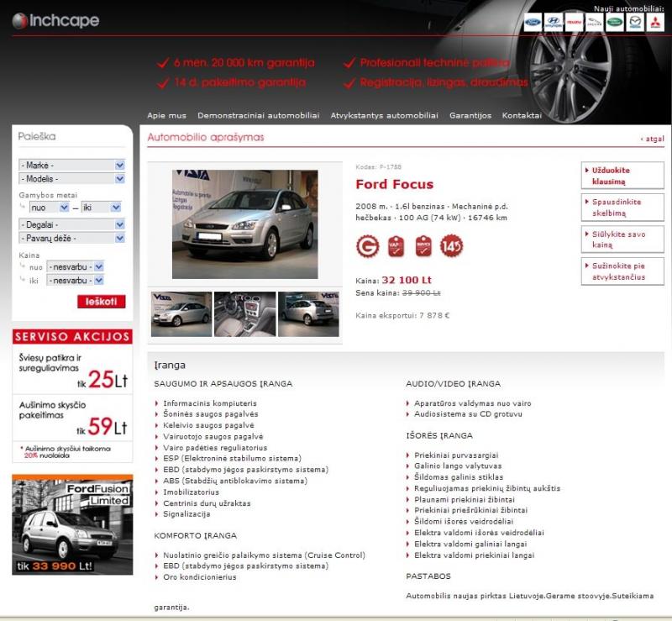
Task: Click the "Elektra valdomi priekiniai langai" item
Action: point(474,555)
